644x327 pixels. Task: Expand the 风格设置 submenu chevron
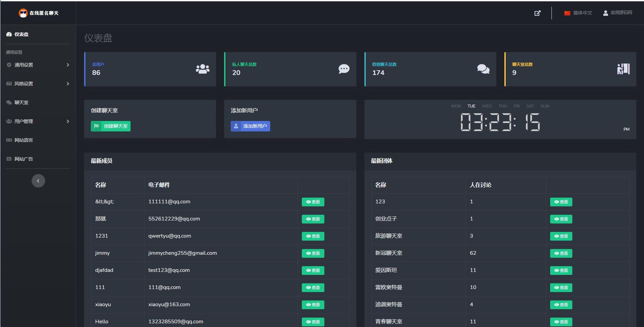(x=68, y=84)
